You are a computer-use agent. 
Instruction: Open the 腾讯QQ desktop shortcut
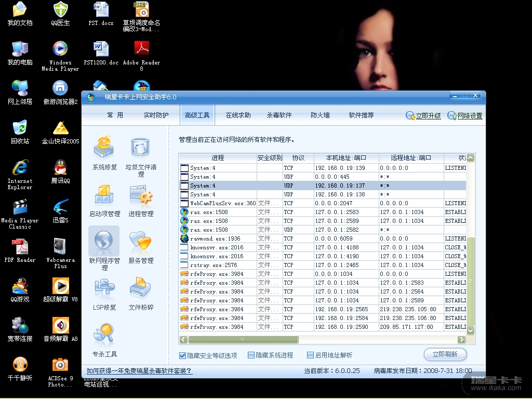60,171
